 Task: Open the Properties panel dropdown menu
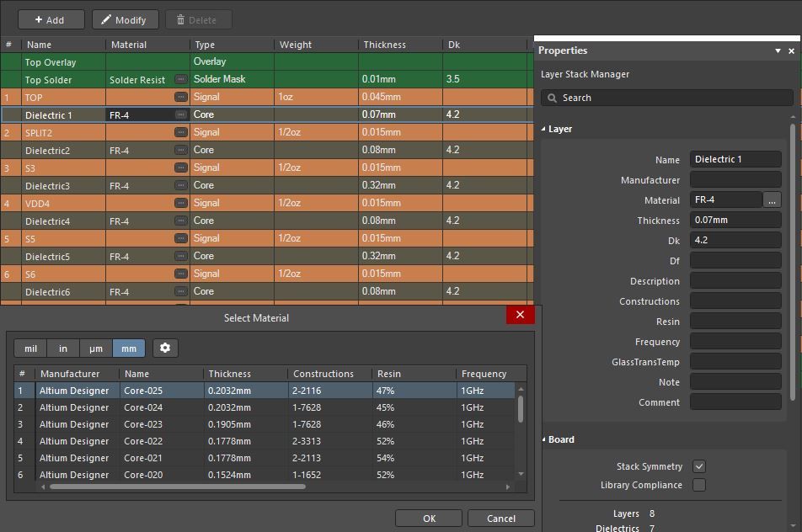[777, 51]
